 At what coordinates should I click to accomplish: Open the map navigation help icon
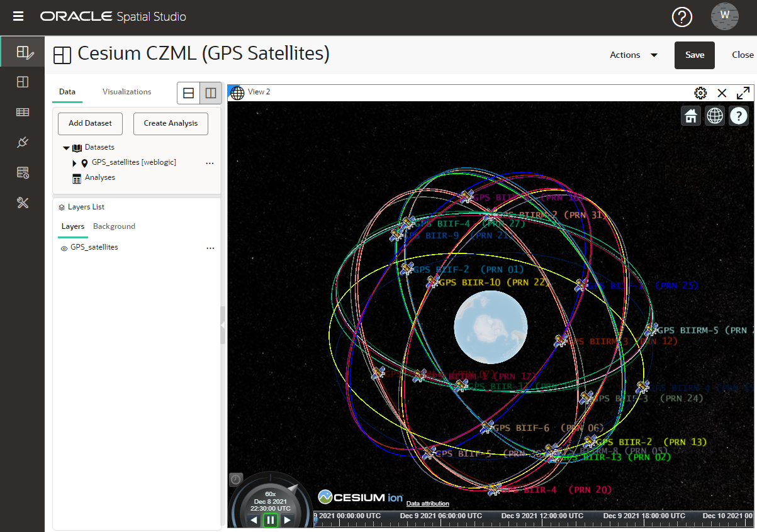click(x=738, y=116)
